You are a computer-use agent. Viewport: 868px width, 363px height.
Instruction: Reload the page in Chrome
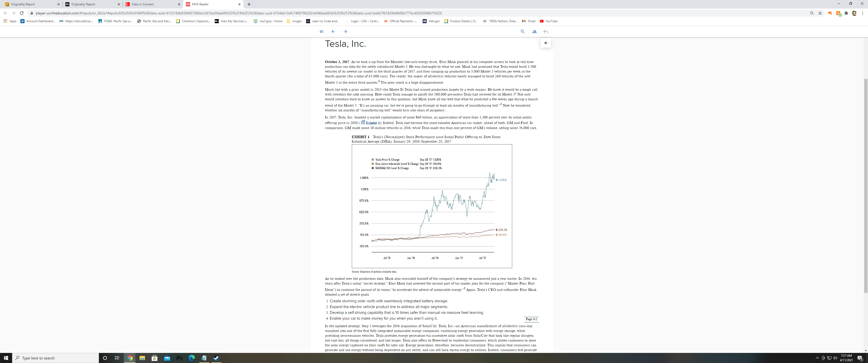(x=21, y=13)
